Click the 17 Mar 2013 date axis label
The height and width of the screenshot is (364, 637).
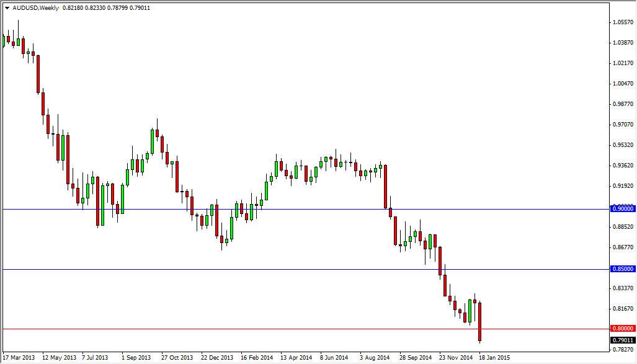20,358
